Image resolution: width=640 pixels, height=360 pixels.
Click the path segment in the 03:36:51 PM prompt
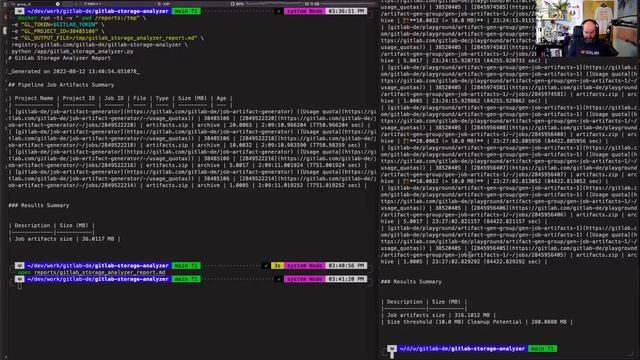[98, 11]
